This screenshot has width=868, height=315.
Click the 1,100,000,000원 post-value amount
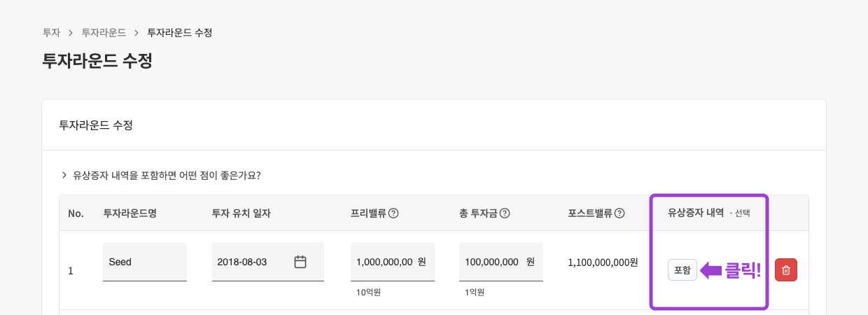[x=603, y=262]
